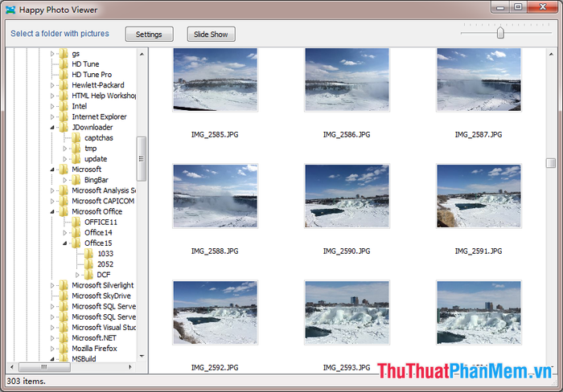
Task: Click the OFFICE11 folder icon
Action: [x=76, y=222]
